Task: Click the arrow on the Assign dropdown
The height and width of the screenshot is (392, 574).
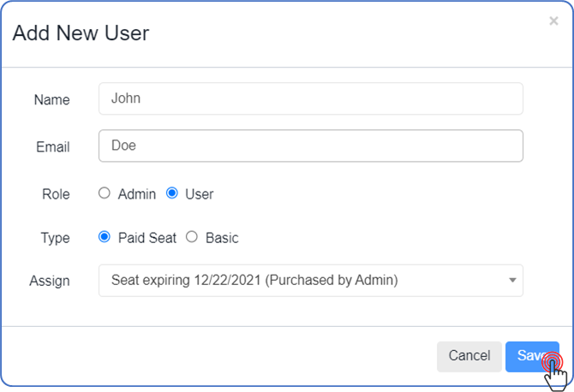Action: (x=512, y=280)
